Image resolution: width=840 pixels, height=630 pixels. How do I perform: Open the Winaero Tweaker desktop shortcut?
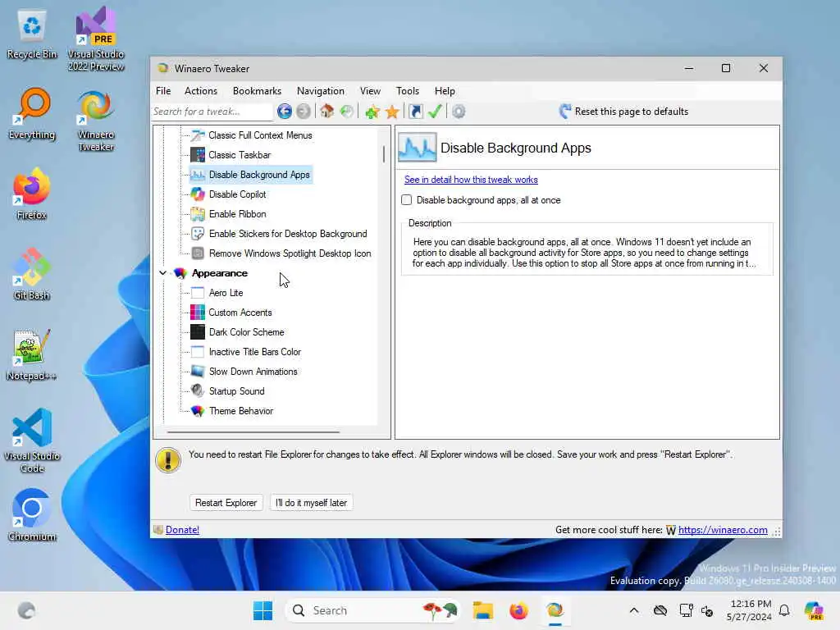(x=96, y=120)
